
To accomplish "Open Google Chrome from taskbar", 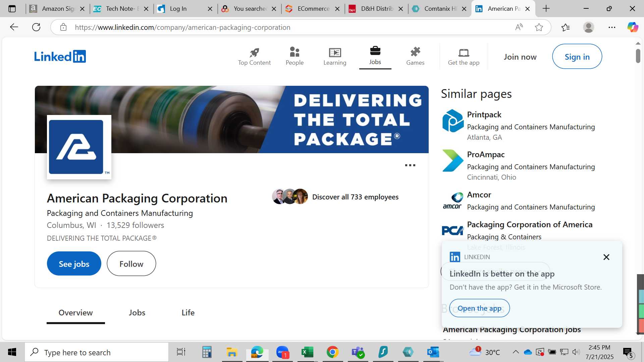I will tap(332, 352).
